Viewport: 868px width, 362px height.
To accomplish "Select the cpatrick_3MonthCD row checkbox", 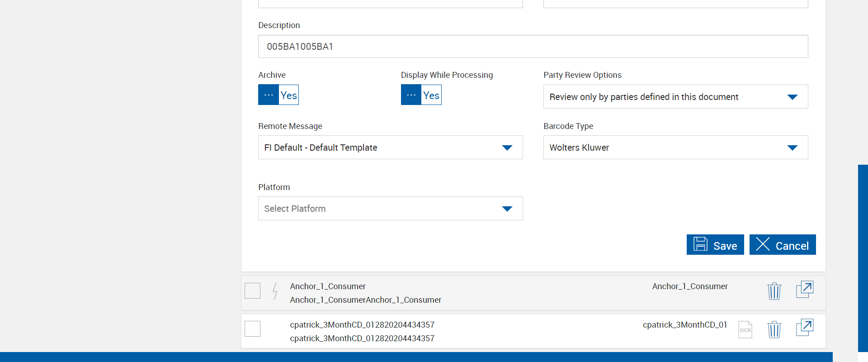I will tap(252, 329).
